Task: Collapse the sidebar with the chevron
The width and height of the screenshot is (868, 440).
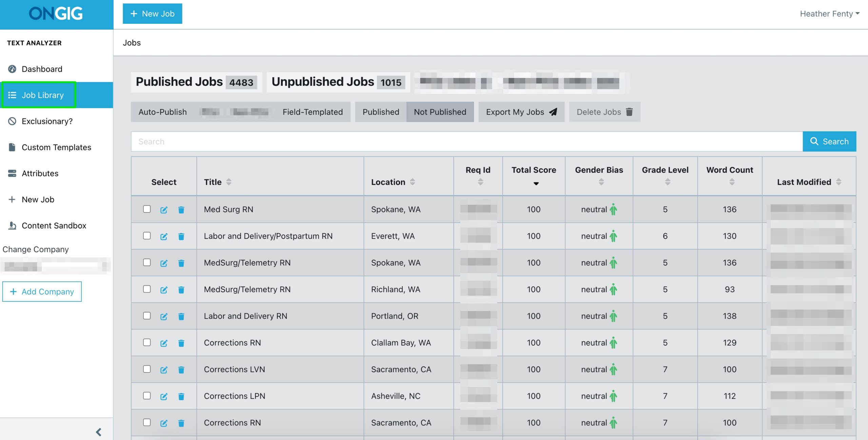Action: pyautogui.click(x=99, y=432)
